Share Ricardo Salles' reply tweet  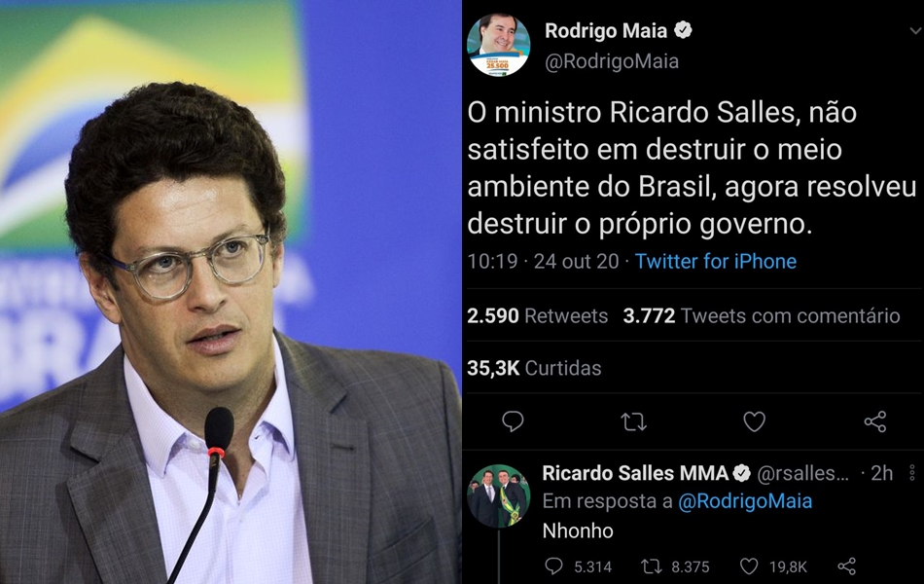click(x=847, y=566)
